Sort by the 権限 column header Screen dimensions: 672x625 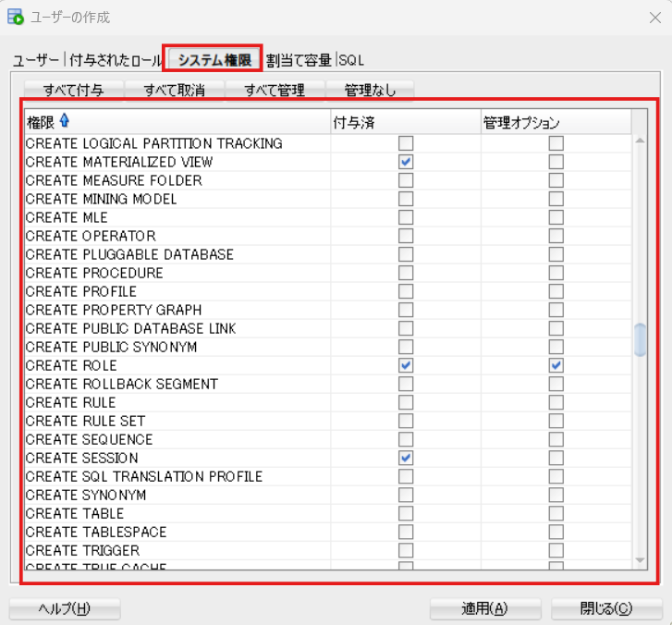177,123
